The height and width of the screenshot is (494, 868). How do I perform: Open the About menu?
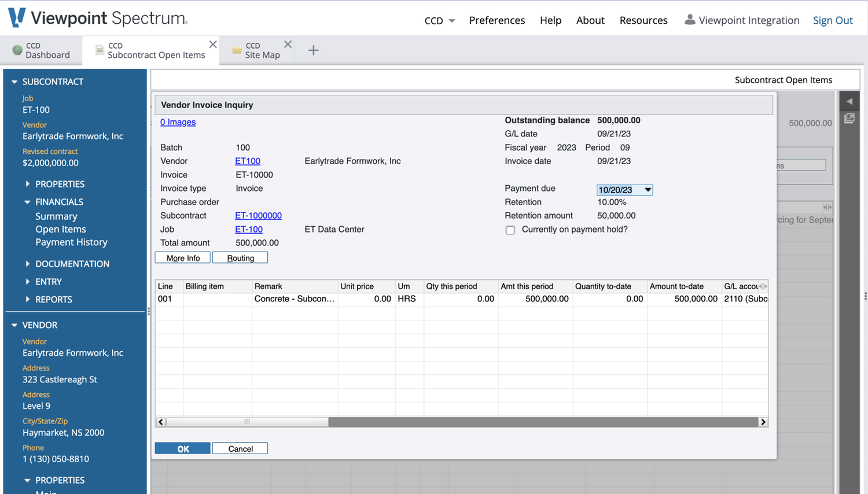[590, 20]
